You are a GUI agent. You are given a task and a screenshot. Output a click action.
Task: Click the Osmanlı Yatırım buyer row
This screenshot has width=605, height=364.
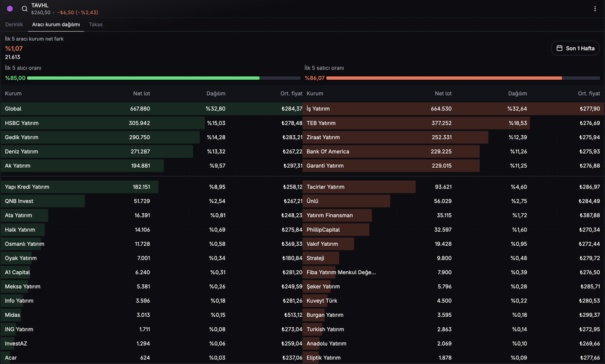152,244
